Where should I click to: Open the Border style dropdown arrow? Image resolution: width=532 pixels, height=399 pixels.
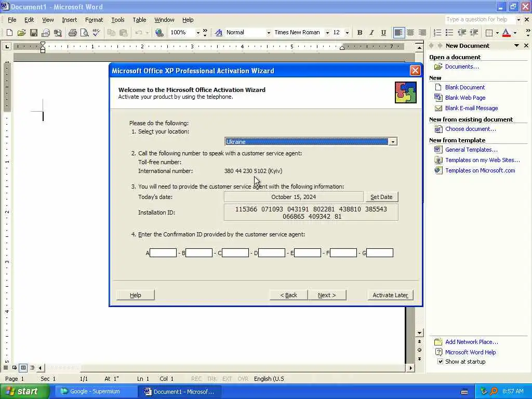(497, 33)
